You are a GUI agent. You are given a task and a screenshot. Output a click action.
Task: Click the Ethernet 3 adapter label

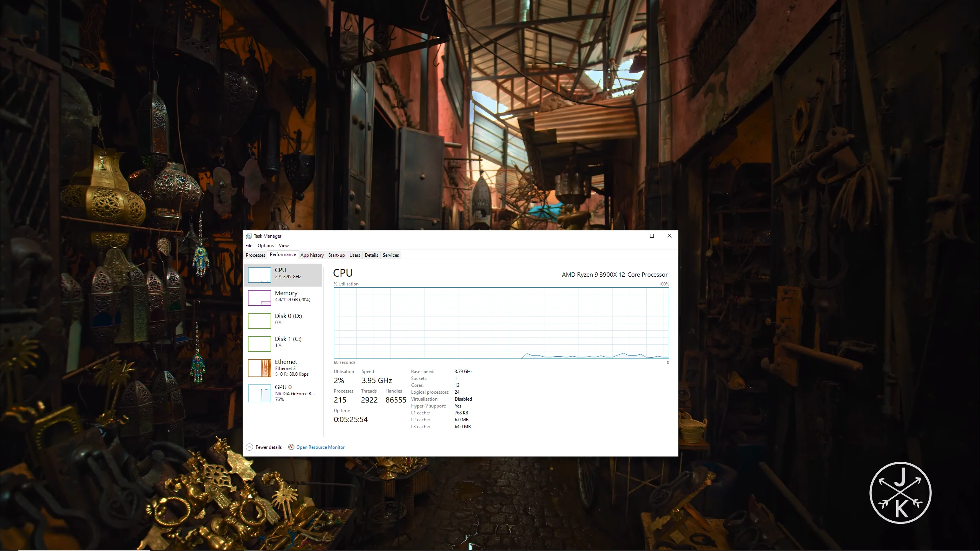click(285, 368)
